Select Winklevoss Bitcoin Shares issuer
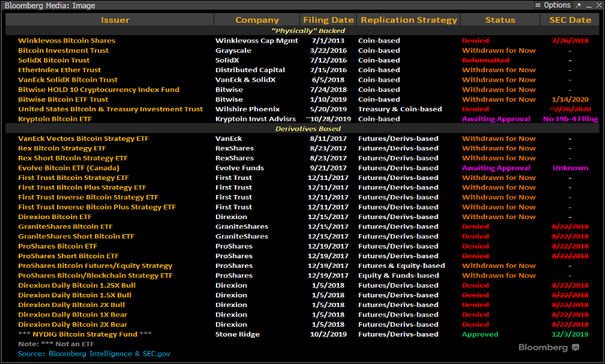The image size is (605, 364). pos(67,41)
